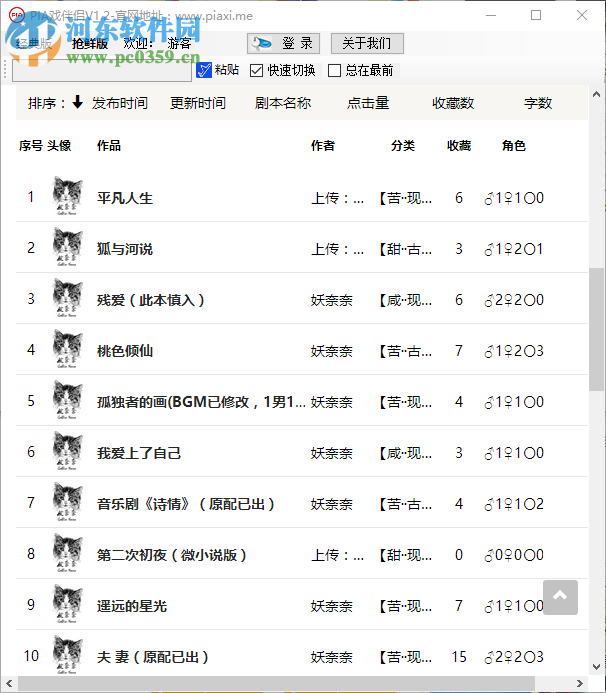Click the cat avatar for 平凡人生

pyautogui.click(x=67, y=196)
